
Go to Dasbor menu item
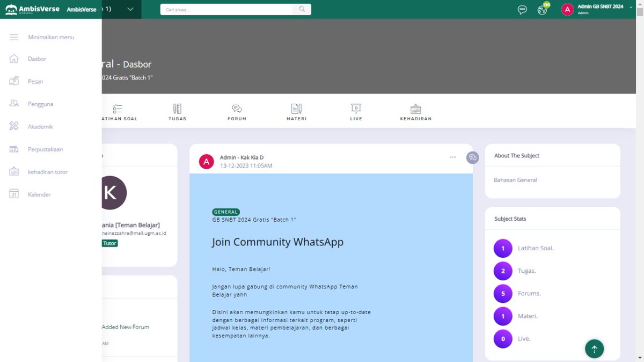click(37, 59)
